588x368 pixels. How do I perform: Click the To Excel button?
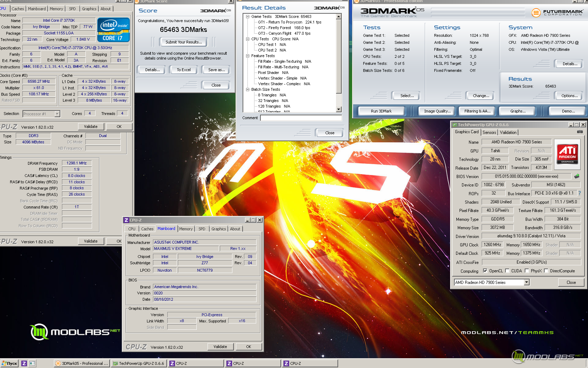click(184, 70)
